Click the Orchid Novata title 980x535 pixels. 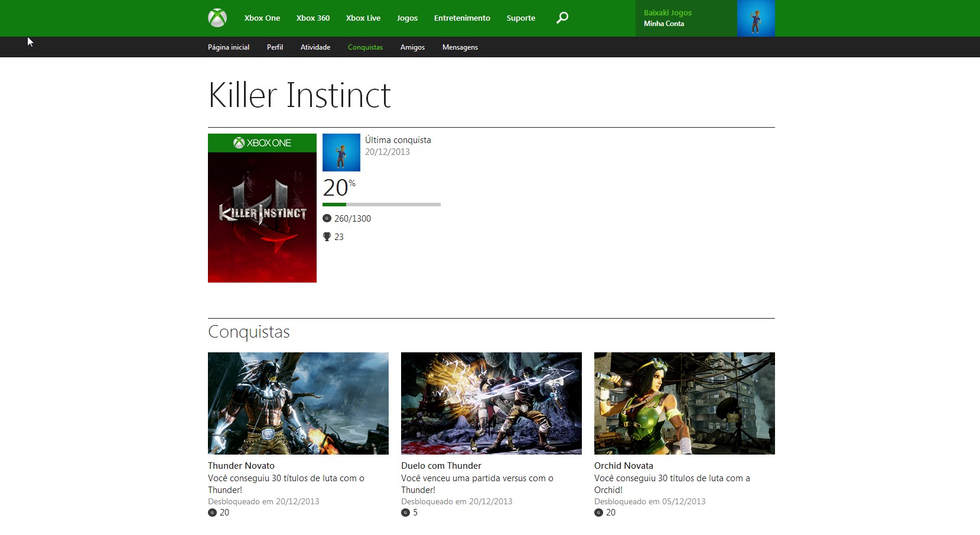(x=624, y=466)
